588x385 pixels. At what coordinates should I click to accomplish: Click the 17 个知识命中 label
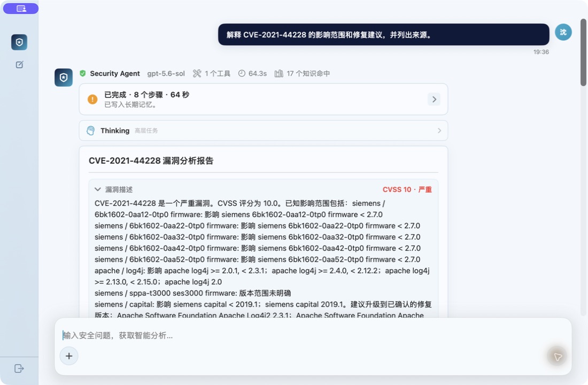(x=308, y=74)
